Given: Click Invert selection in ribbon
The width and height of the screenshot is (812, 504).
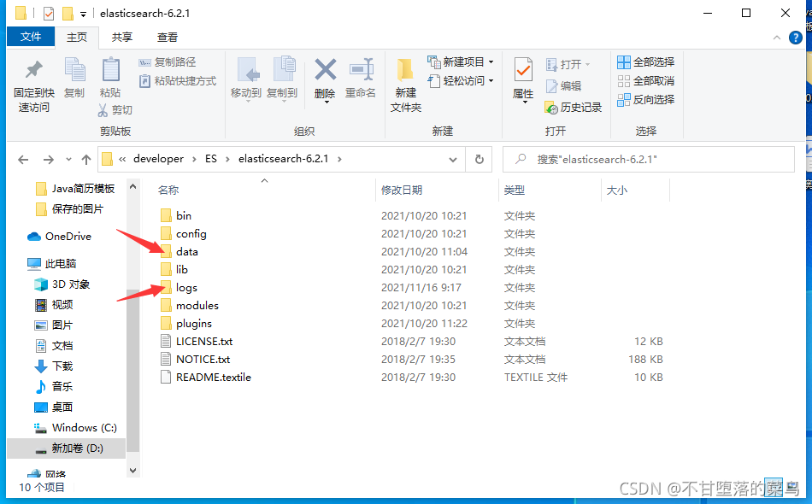Looking at the screenshot, I should click(646, 99).
